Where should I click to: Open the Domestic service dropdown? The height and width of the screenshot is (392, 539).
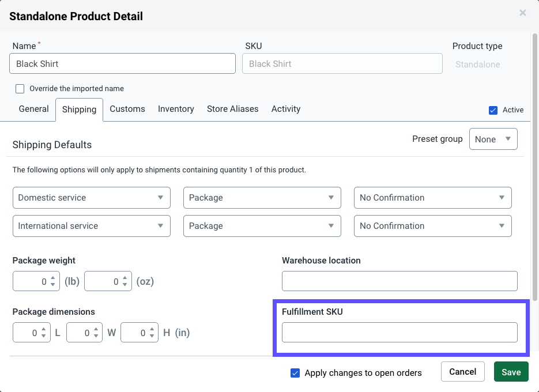pyautogui.click(x=91, y=197)
